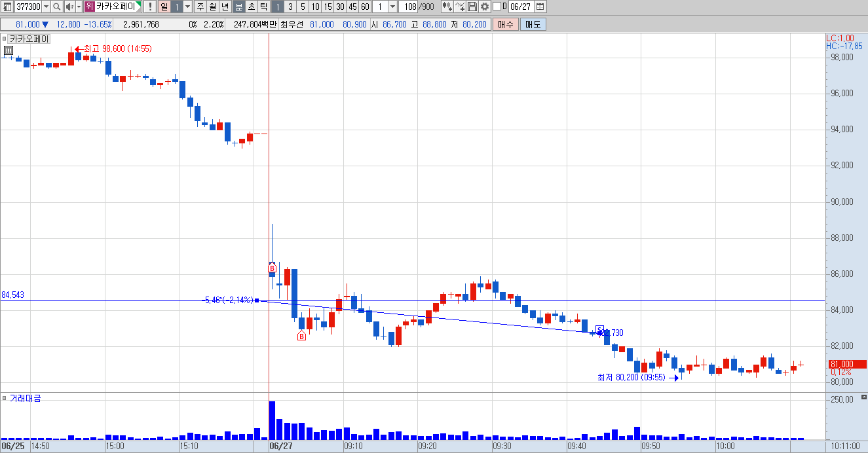Screen dimensions: 868x453
Task: Toggle the checkbox next to D
Action: coord(497,7)
